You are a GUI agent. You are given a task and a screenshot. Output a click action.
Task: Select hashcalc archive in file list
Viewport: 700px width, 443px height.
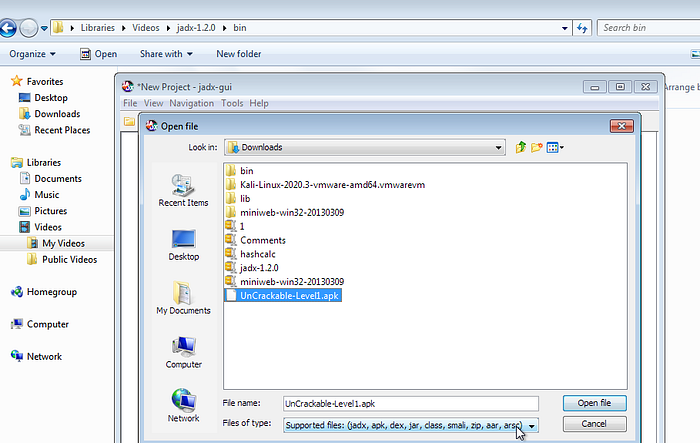[x=250, y=254]
